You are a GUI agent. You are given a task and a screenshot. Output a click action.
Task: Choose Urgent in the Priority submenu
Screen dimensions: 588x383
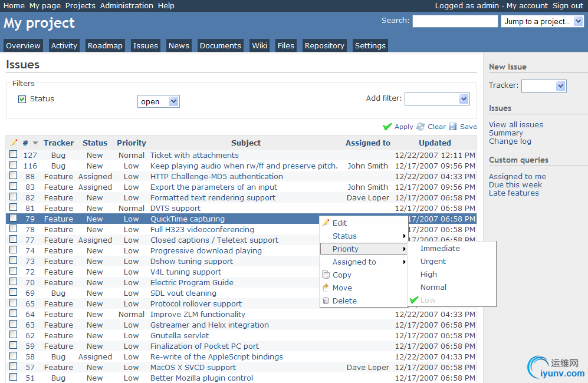pos(433,261)
